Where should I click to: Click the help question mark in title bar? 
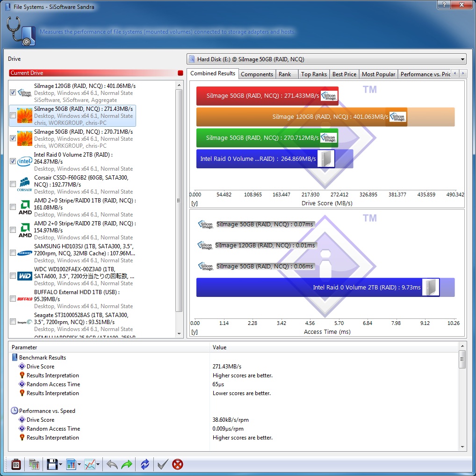pos(444,5)
